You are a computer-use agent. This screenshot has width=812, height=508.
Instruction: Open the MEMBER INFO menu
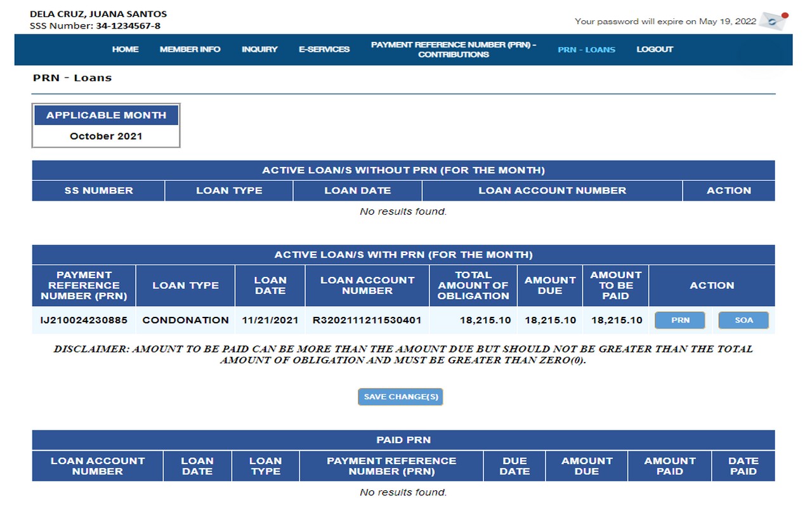coord(190,50)
